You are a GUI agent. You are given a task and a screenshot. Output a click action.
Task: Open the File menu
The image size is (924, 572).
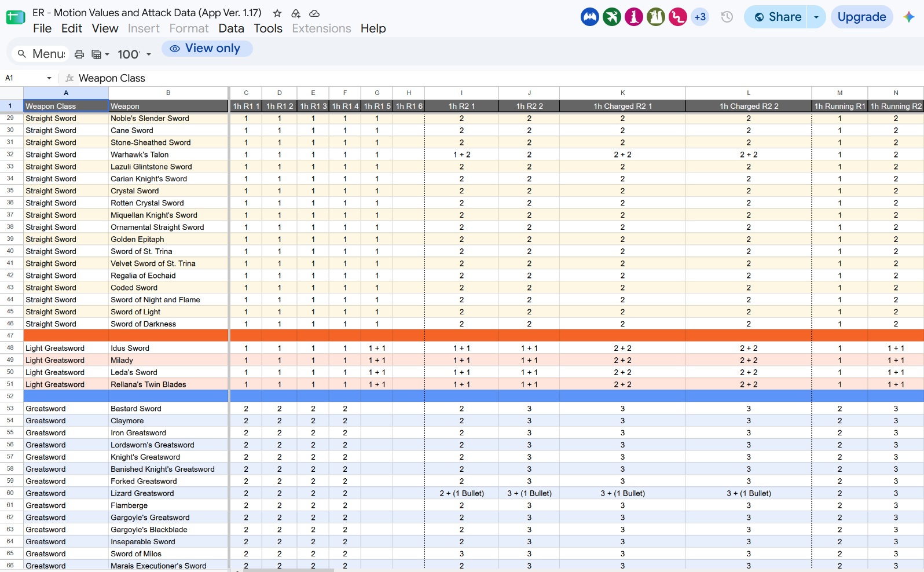click(42, 28)
